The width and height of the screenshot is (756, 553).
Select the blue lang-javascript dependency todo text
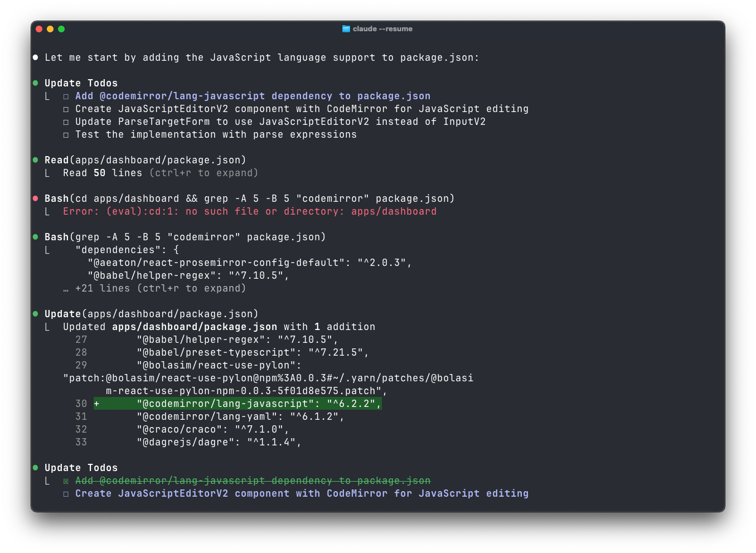[x=253, y=95]
